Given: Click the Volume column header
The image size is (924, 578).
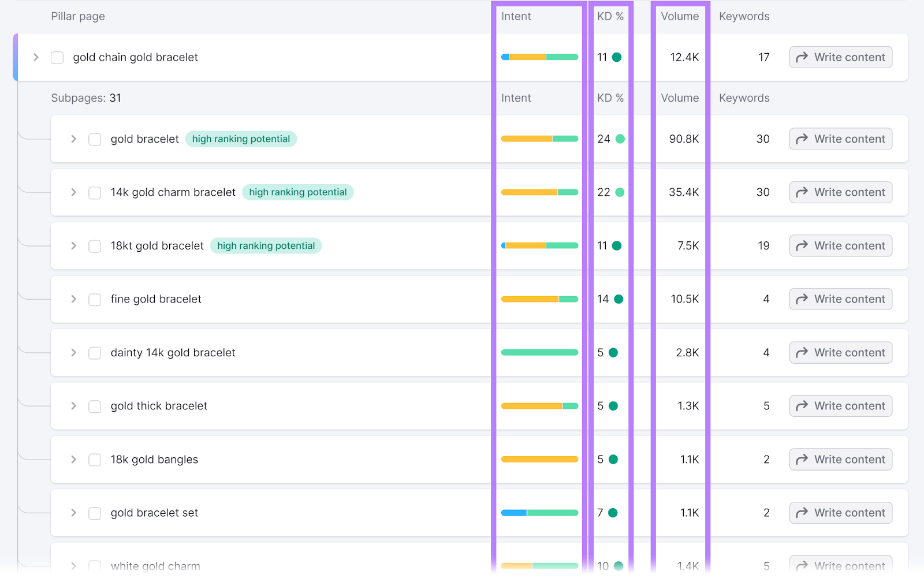Looking at the screenshot, I should tap(680, 16).
